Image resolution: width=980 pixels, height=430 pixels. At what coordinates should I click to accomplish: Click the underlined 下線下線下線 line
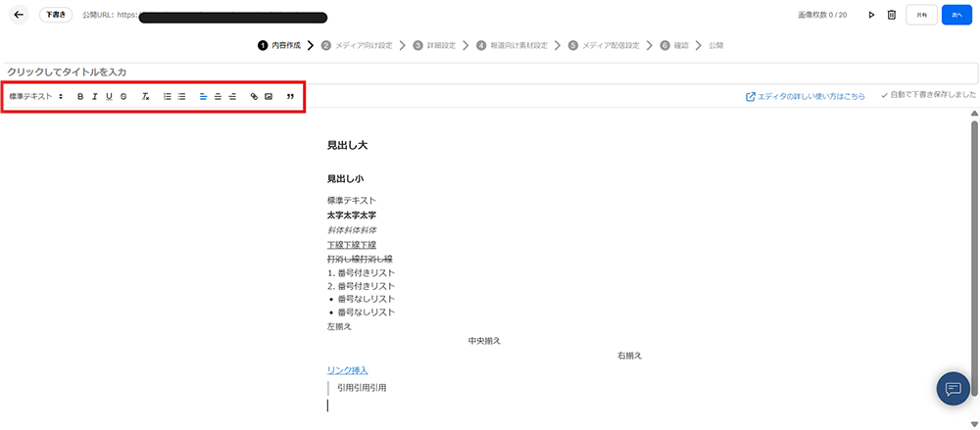[352, 244]
